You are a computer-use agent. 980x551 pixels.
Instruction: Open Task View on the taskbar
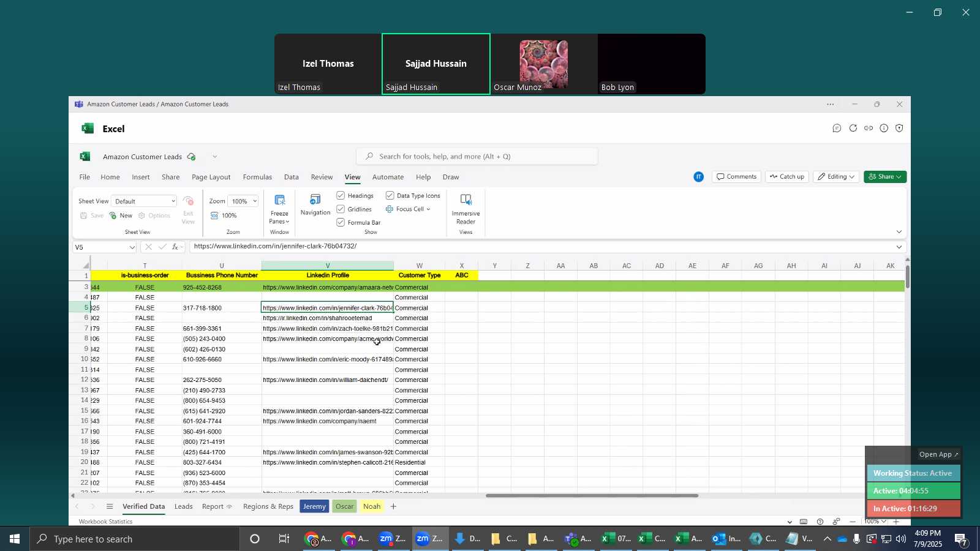pyautogui.click(x=284, y=539)
